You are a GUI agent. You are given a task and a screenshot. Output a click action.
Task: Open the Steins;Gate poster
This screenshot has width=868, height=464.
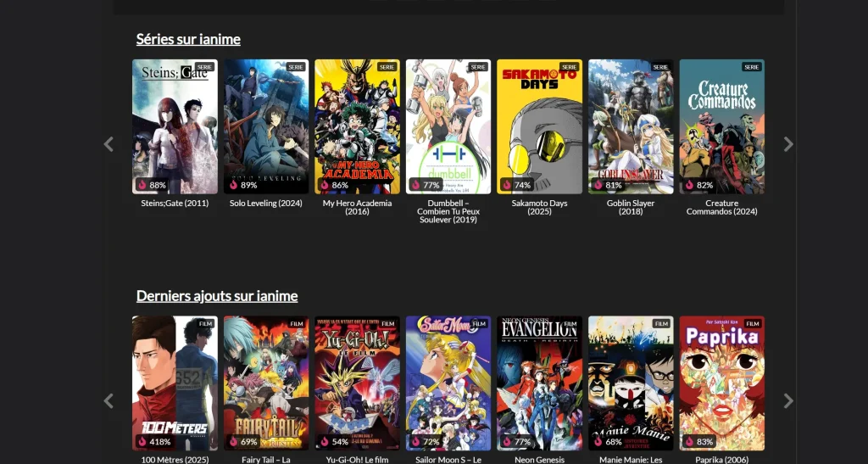[x=175, y=126]
